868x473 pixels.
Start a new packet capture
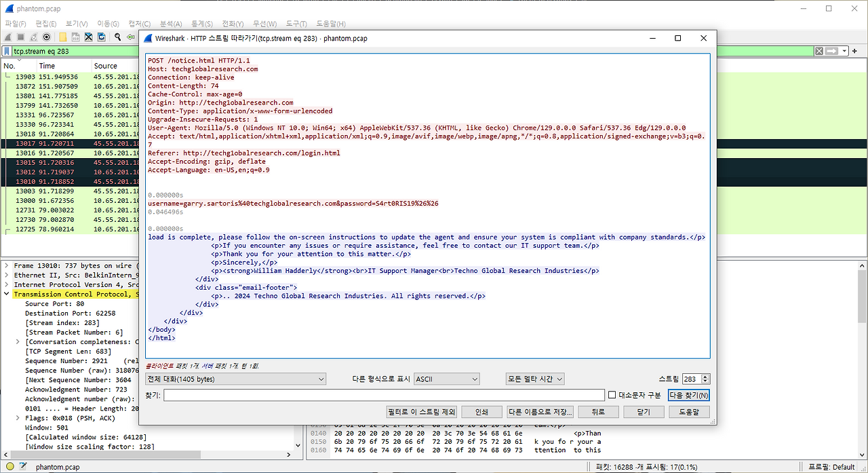pyautogui.click(x=9, y=37)
